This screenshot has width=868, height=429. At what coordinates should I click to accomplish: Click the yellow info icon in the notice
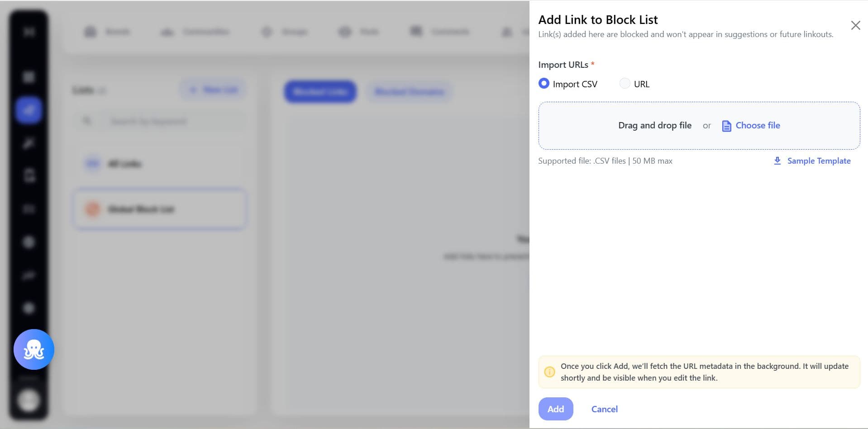pos(549,372)
